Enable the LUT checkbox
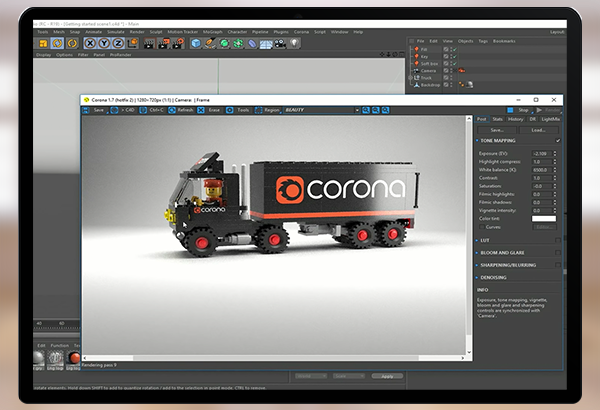 [x=558, y=240]
